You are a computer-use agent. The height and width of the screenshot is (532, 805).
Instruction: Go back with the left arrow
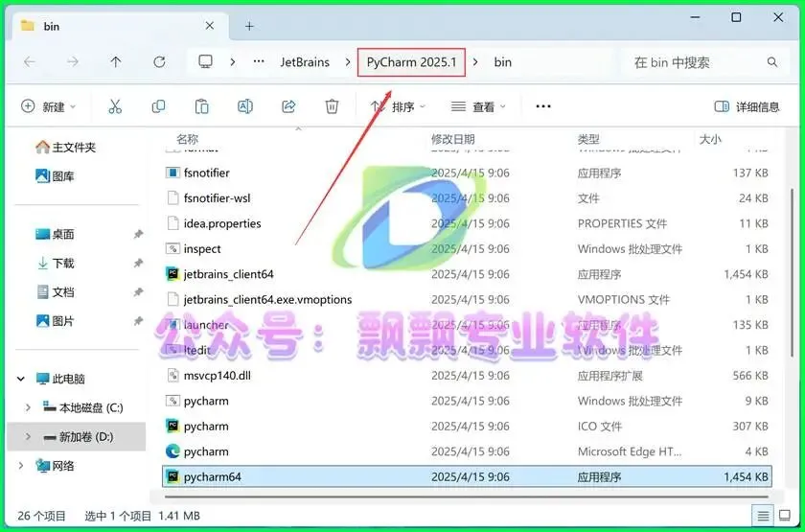tap(30, 62)
